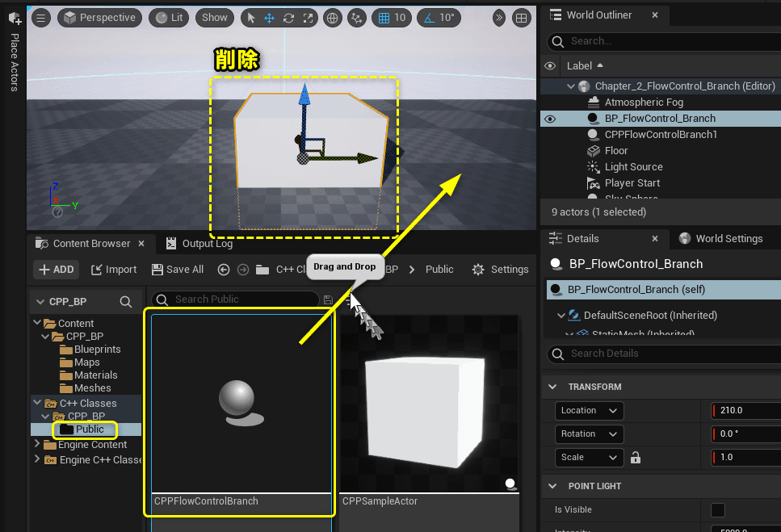Switch to the World Outliner tab
781x532 pixels.
click(x=598, y=15)
